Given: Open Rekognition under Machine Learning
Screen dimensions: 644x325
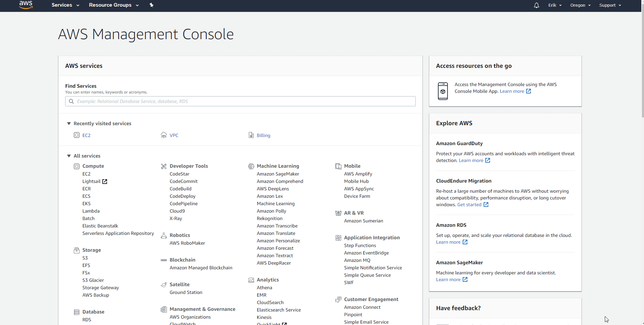Looking at the screenshot, I should (269, 218).
